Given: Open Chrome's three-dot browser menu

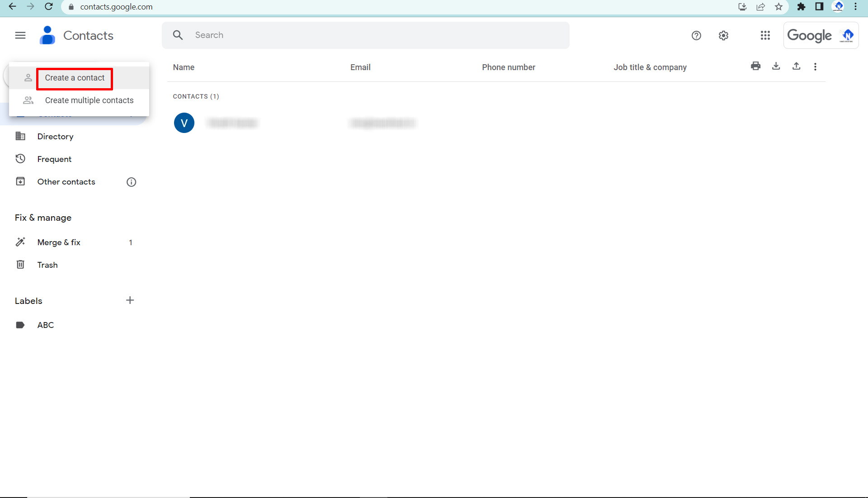Looking at the screenshot, I should click(x=855, y=7).
